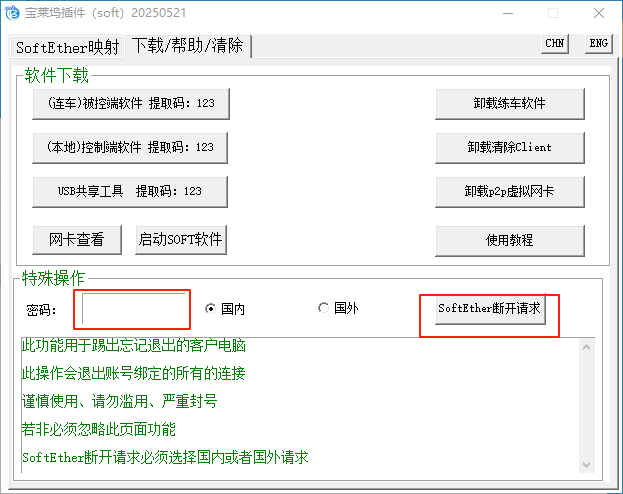Download the (本地)控制端软件
623x494 pixels.
click(130, 147)
